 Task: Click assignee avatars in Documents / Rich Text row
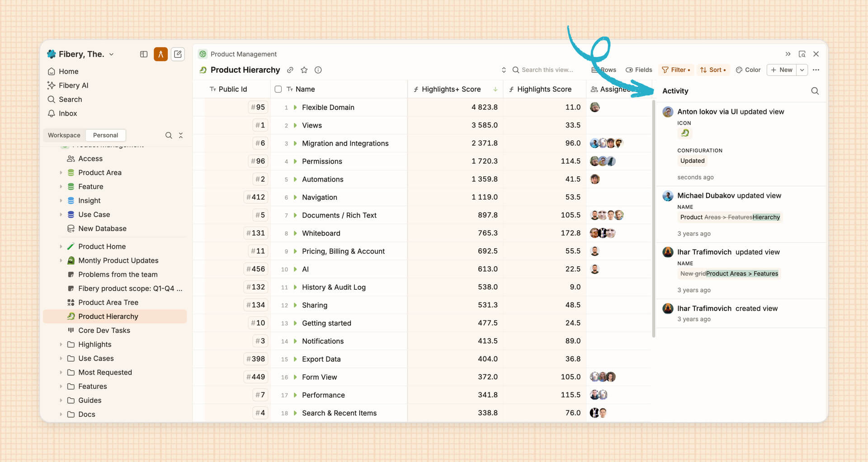coord(607,215)
